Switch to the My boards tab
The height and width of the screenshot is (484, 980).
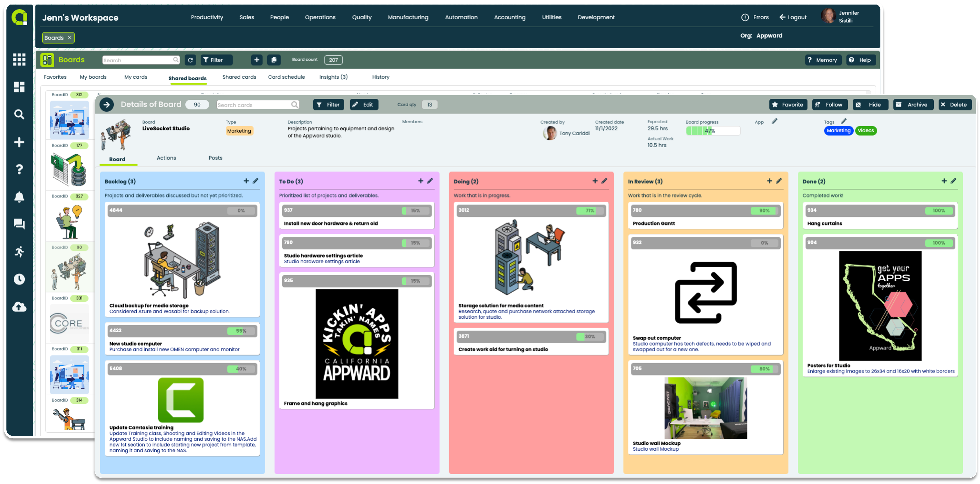(x=93, y=77)
